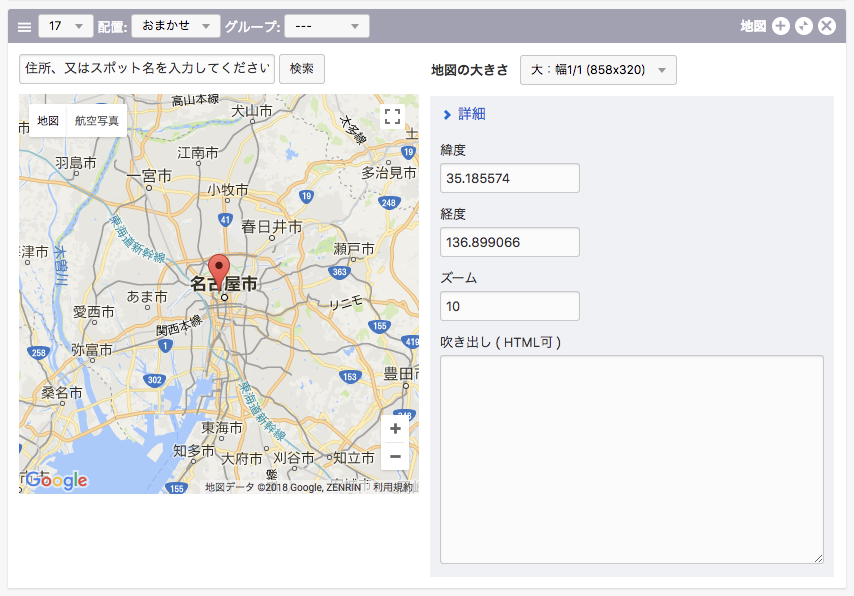Open the 配置 alignment dropdown
Image resolution: width=854 pixels, height=596 pixels.
175,27
